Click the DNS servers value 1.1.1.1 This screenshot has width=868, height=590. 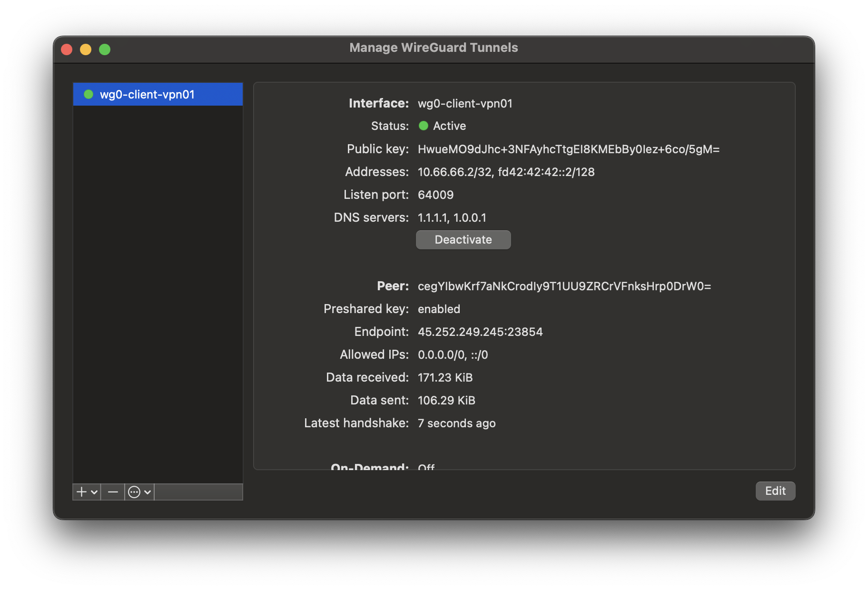tap(432, 218)
